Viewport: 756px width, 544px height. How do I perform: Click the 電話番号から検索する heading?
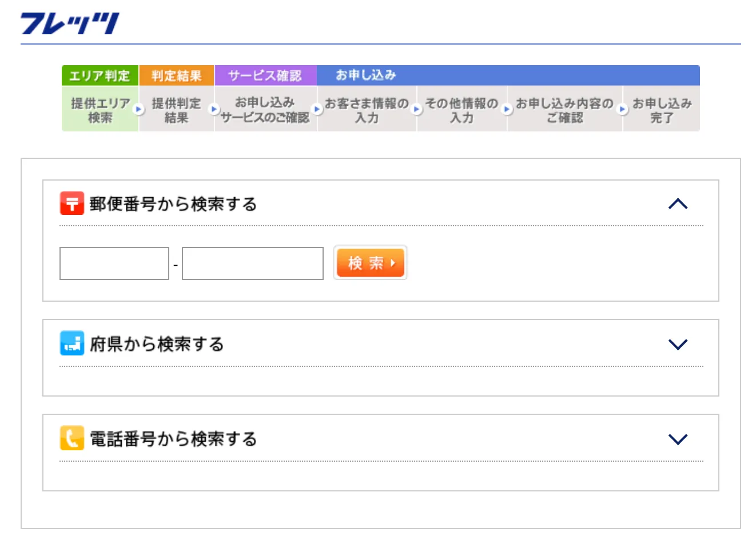pyautogui.click(x=173, y=439)
